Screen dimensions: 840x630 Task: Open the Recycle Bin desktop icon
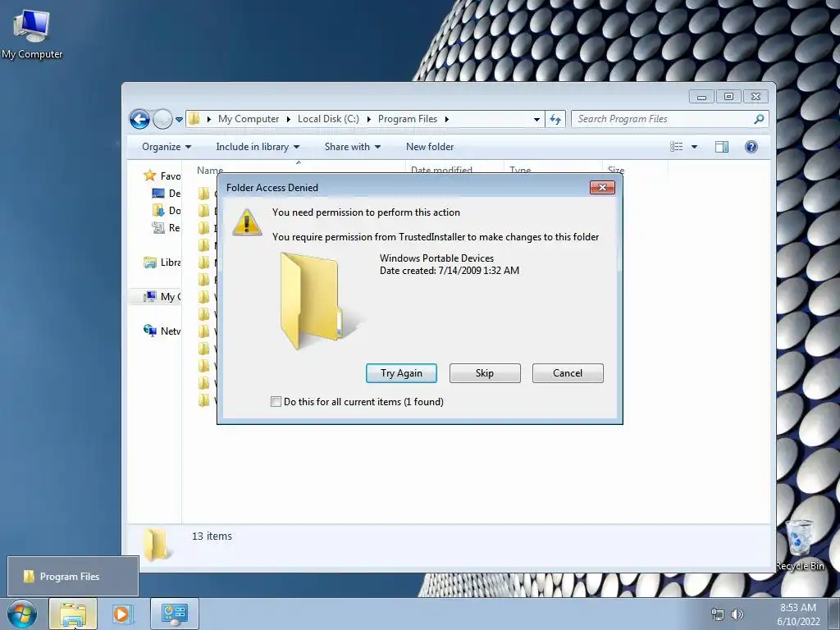tap(799, 545)
